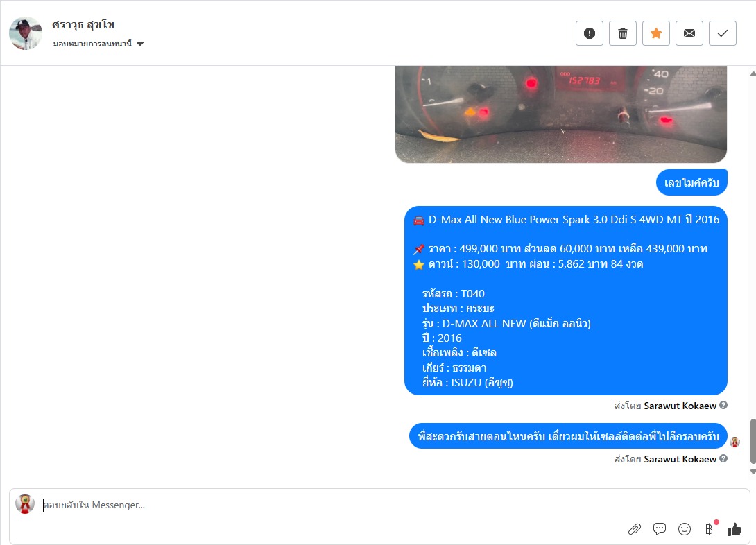Click the chat scrollbar thumb
The height and width of the screenshot is (545, 756).
pos(753,440)
